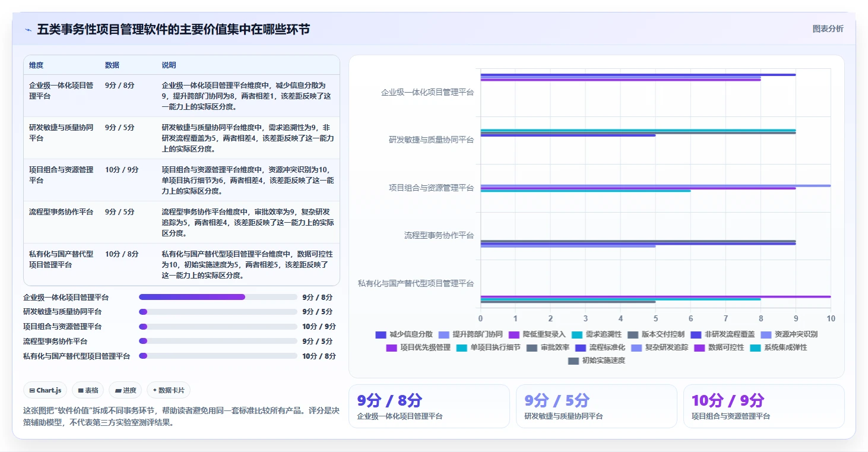
Task: Click the 项目优先级管理 legend color swatch
Action: (392, 347)
